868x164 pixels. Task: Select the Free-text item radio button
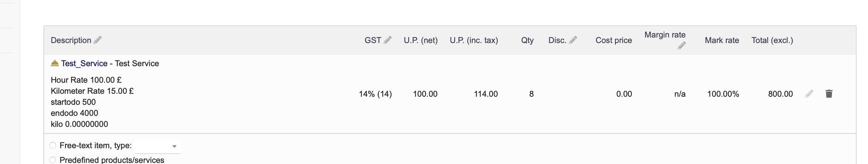click(x=53, y=145)
